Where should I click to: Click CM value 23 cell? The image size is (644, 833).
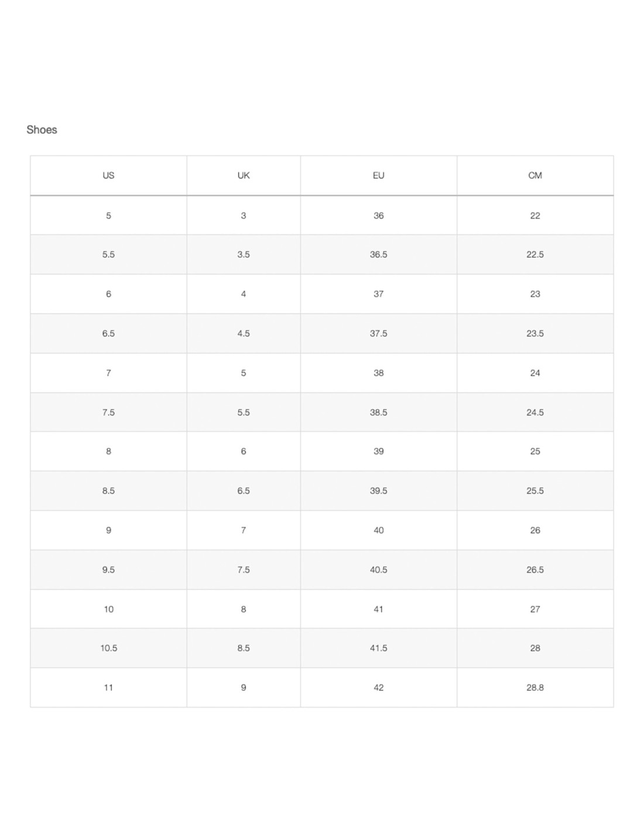point(535,294)
